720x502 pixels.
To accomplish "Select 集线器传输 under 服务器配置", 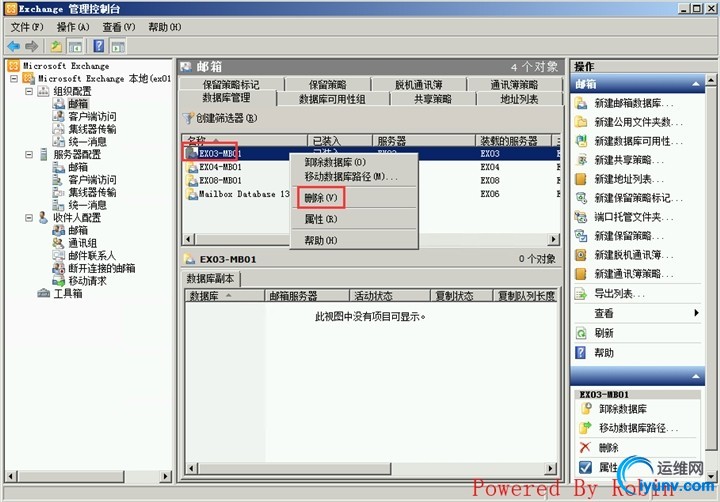I will 92,192.
